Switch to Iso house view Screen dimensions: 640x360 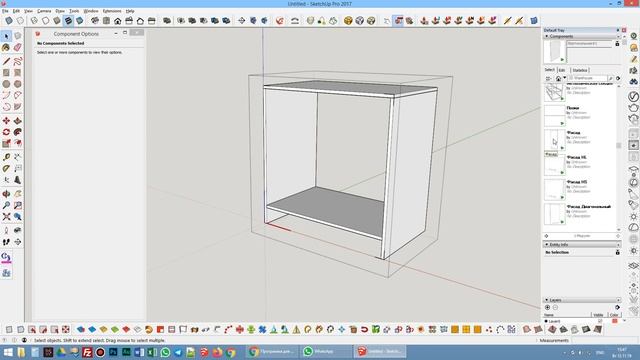coord(95,20)
